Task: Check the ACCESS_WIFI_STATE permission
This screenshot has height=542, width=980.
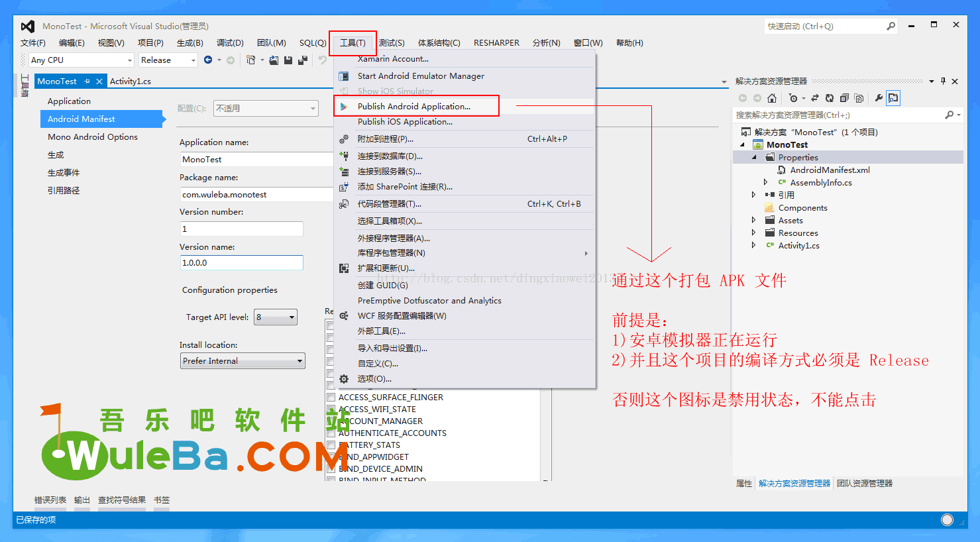Action: [331, 409]
